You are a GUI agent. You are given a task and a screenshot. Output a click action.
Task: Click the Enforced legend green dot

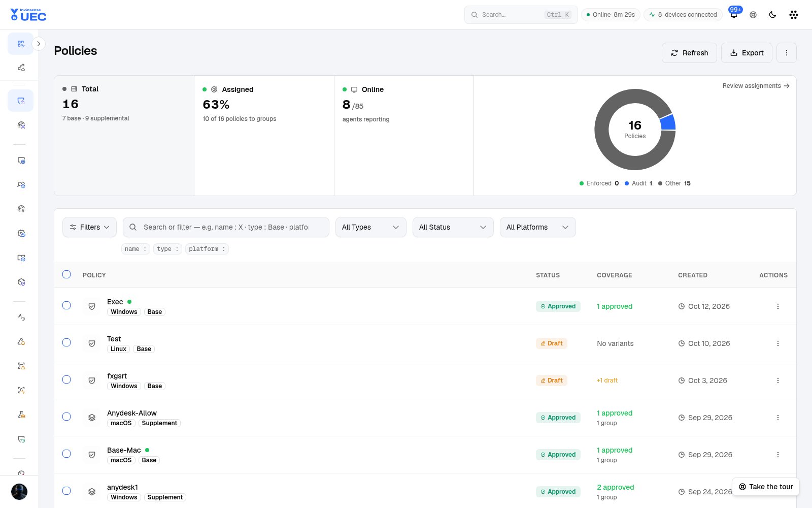pos(582,183)
